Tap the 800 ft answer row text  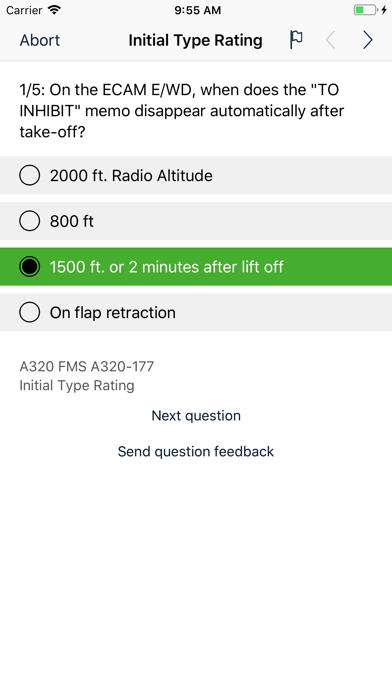[x=71, y=221]
